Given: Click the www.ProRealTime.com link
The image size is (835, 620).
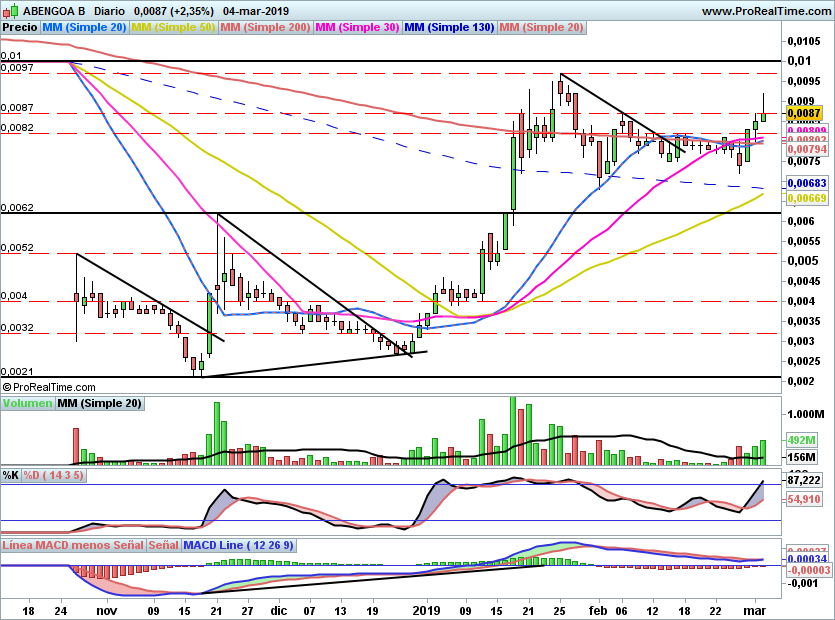Looking at the screenshot, I should click(x=766, y=11).
